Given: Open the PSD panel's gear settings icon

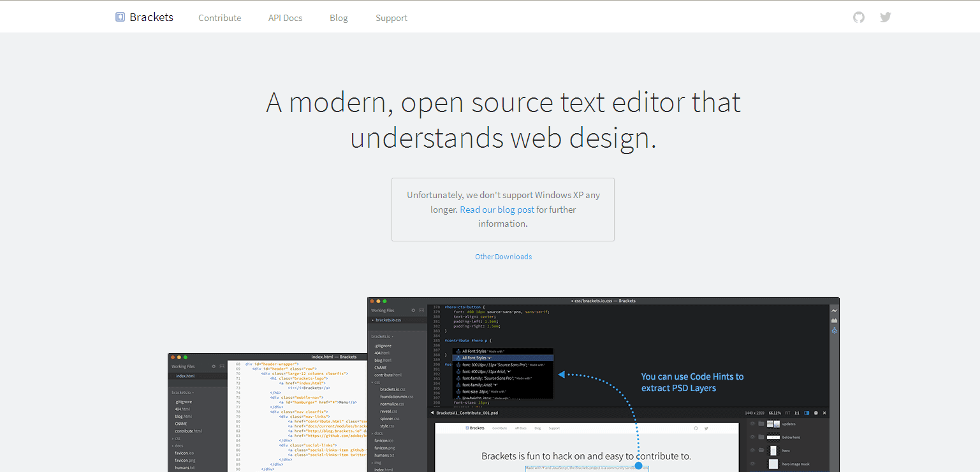Looking at the screenshot, I should point(815,413).
